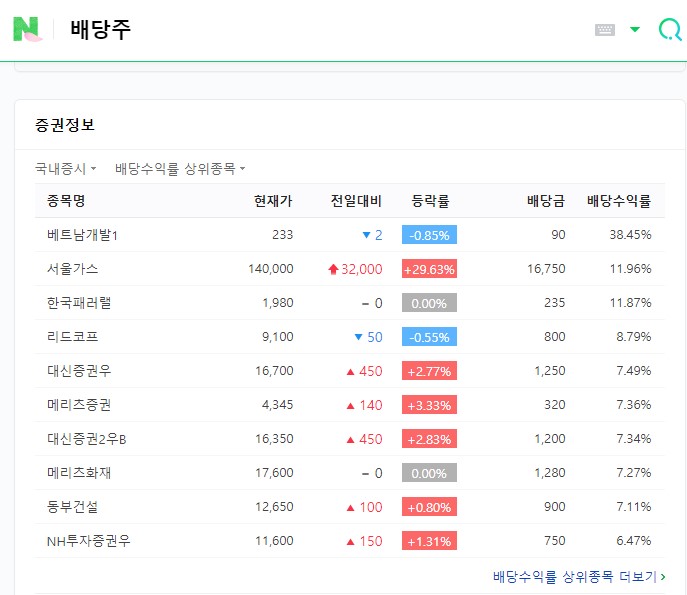The width and height of the screenshot is (687, 595).
Task: Click the 32,000 price change value
Action: (361, 269)
